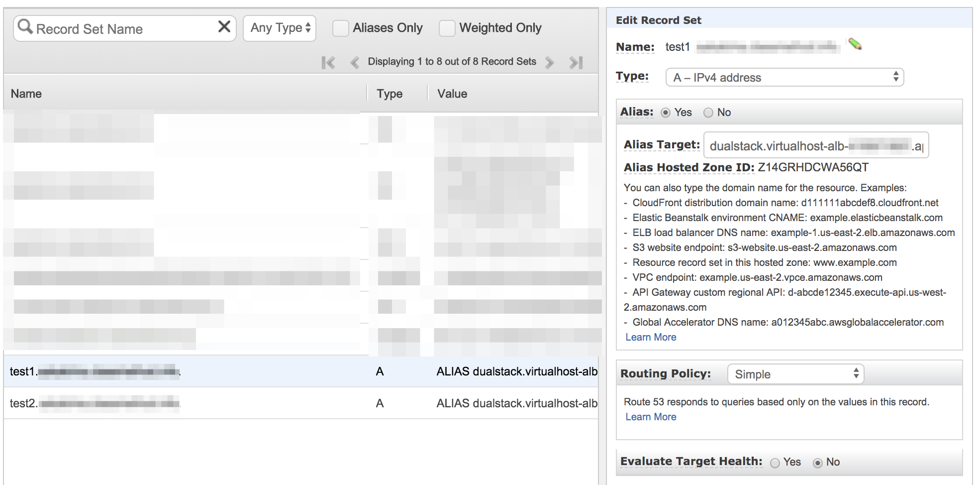Jump to last page of record sets
This screenshot has width=980, height=485.
tap(576, 63)
